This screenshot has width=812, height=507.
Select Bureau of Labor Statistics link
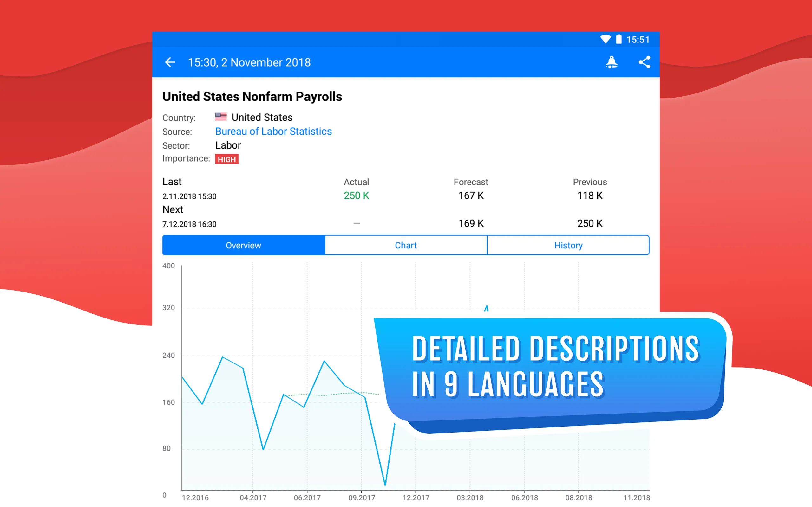[273, 131]
